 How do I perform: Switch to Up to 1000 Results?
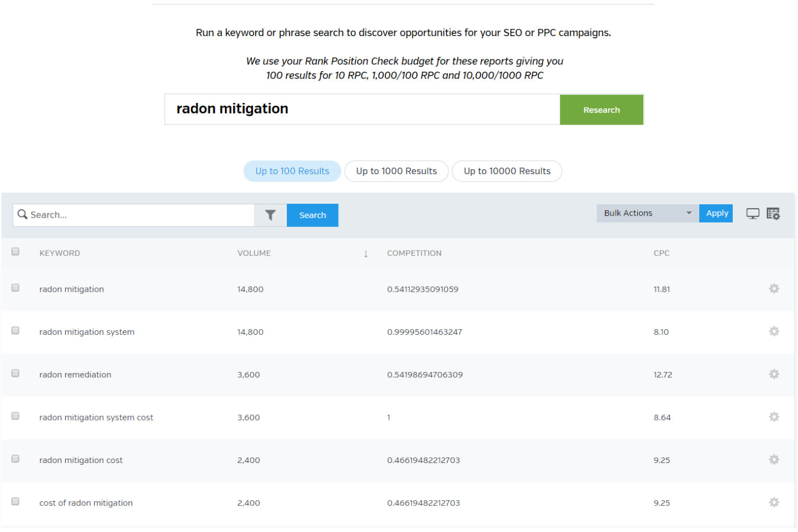click(396, 171)
